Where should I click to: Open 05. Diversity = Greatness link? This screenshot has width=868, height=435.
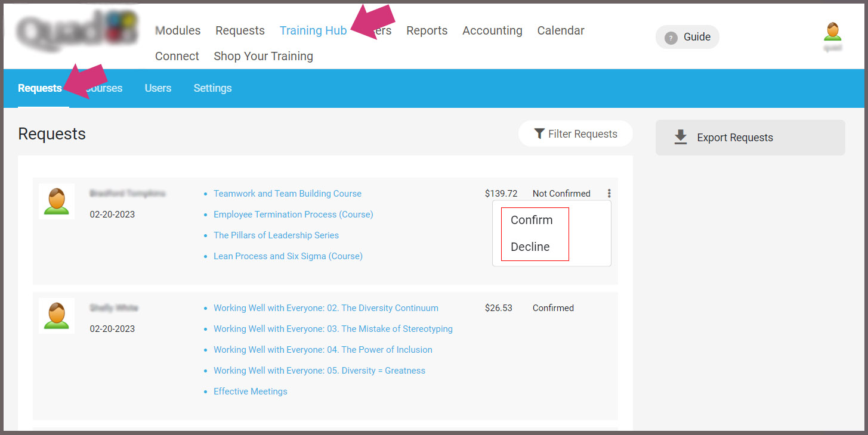coord(320,371)
